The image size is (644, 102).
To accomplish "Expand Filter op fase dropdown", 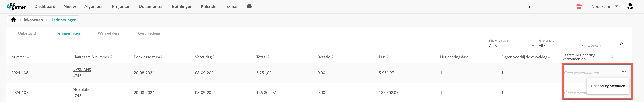I will point(561,46).
